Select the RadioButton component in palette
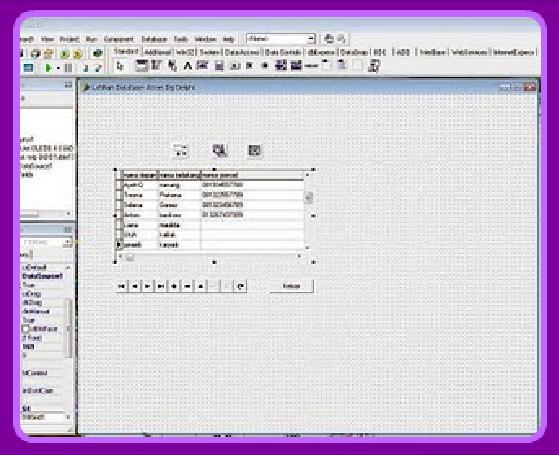The height and width of the screenshot is (455, 559). click(265, 66)
